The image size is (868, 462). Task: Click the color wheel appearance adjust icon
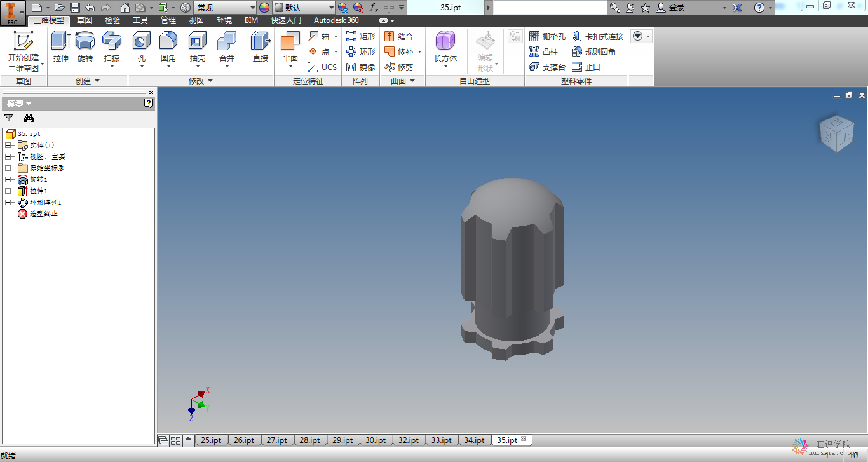[x=264, y=8]
